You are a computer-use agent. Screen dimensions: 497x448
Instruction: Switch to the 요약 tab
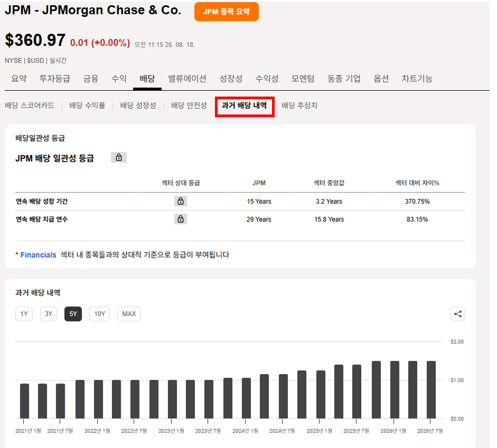click(x=18, y=79)
